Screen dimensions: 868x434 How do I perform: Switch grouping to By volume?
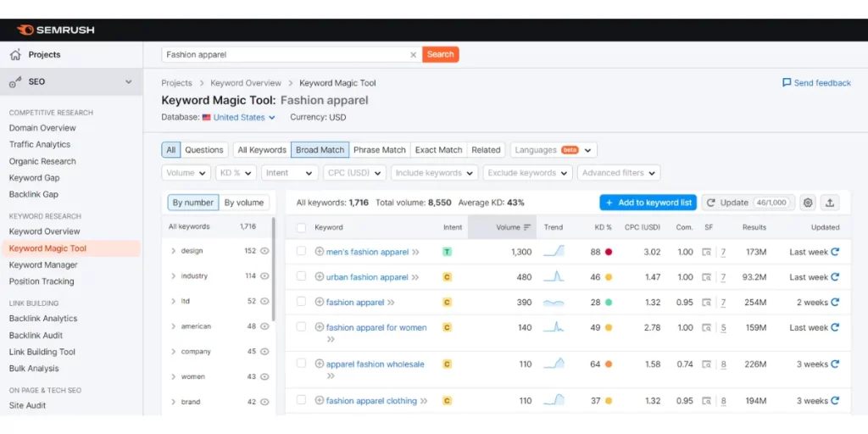coord(244,203)
